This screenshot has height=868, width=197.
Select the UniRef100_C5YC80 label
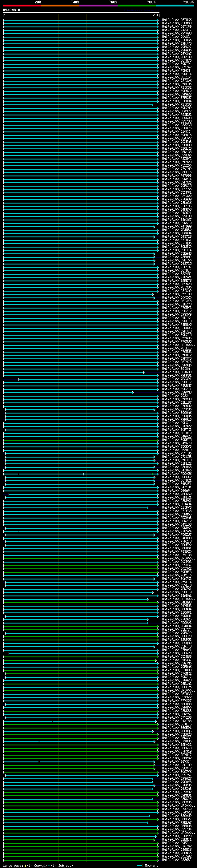point(177,410)
